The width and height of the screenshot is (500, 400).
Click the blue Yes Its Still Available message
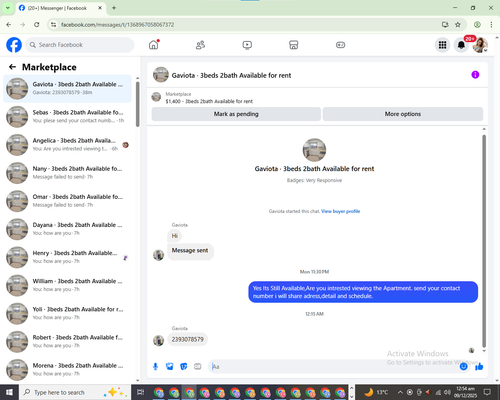363,292
